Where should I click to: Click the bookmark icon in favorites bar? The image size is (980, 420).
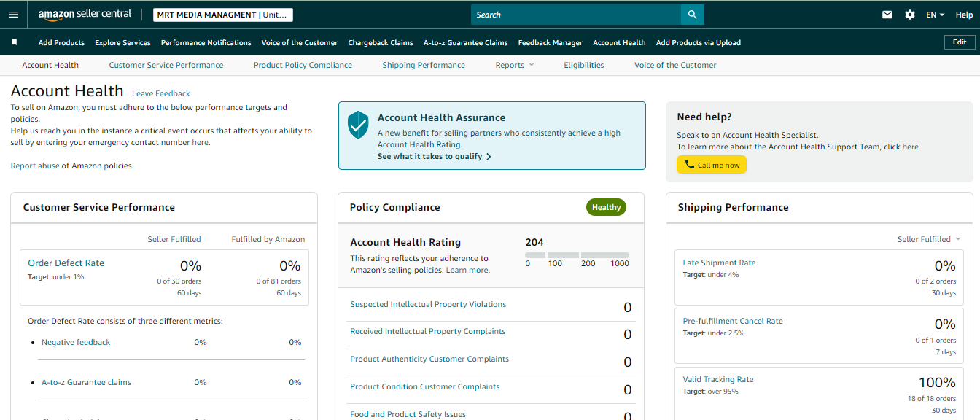click(14, 42)
